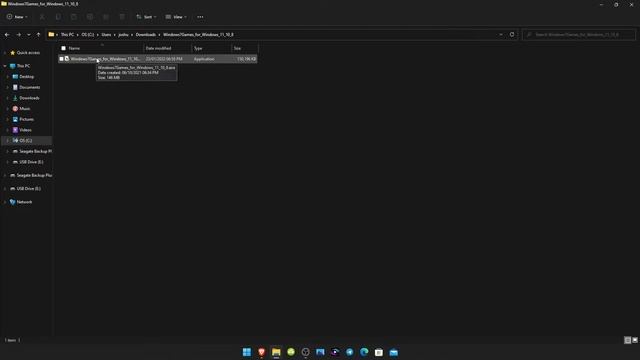Open Brave browser from taskbar
640x360 pixels.
pos(261,352)
